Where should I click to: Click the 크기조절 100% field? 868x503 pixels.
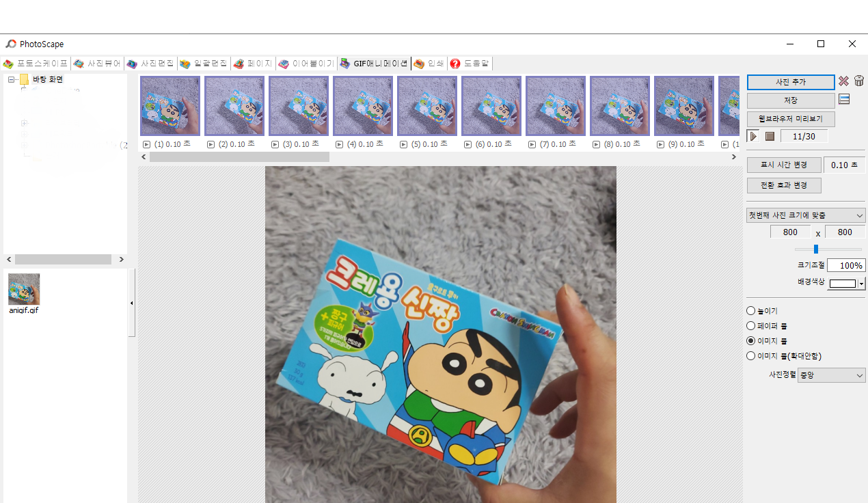point(846,265)
